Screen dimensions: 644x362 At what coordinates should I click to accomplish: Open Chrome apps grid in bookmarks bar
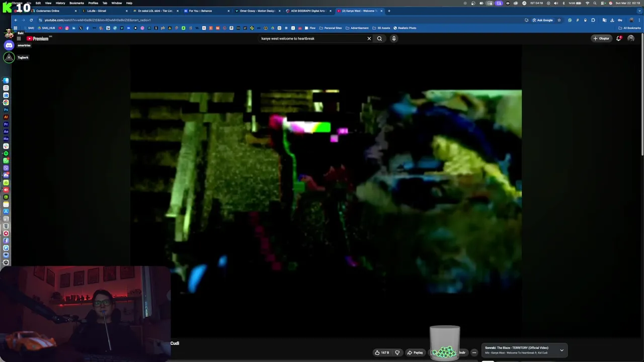pyautogui.click(x=16, y=28)
